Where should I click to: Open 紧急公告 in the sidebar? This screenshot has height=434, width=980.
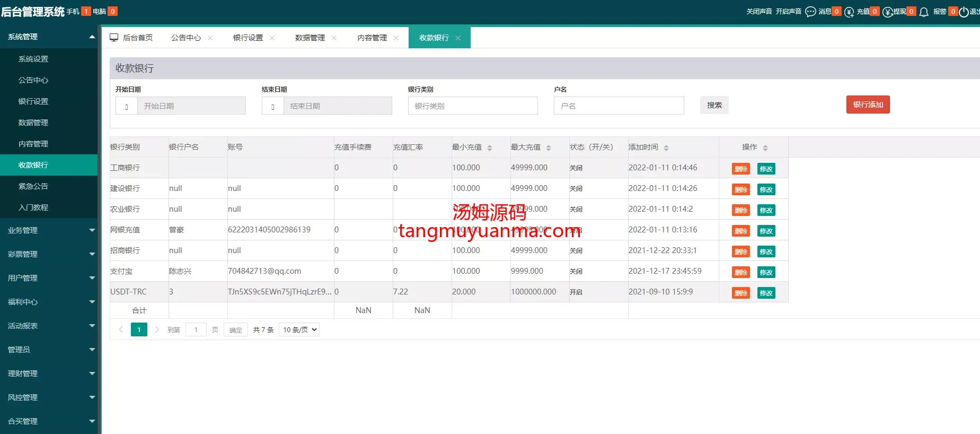coord(33,186)
